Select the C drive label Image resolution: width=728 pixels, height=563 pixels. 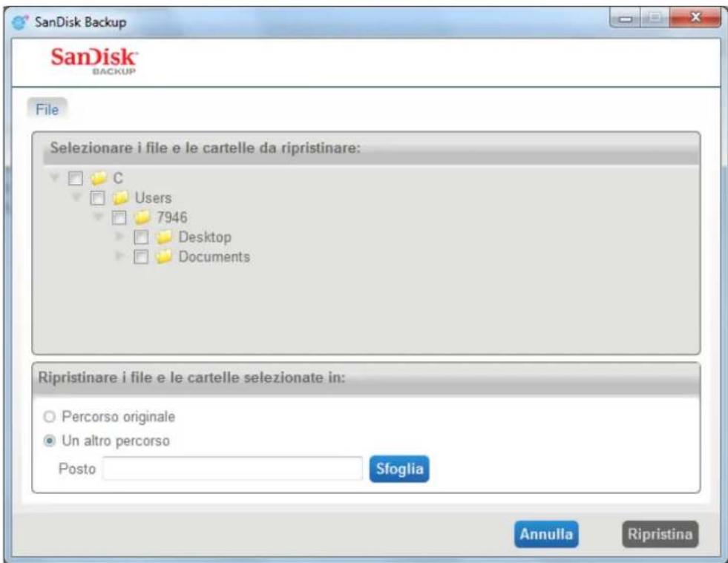tap(118, 178)
